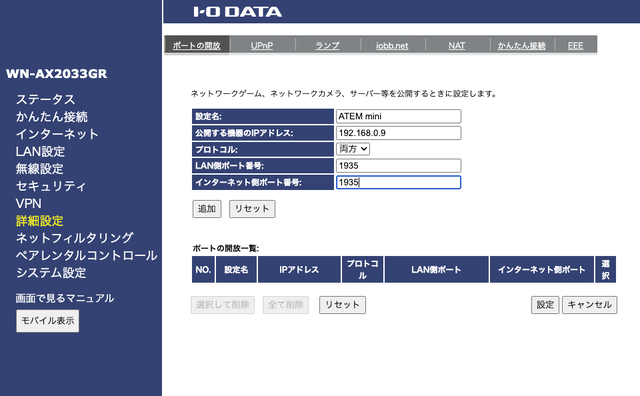640x396 pixels.
Task: Open the かんたん接続 tab
Action: [521, 45]
